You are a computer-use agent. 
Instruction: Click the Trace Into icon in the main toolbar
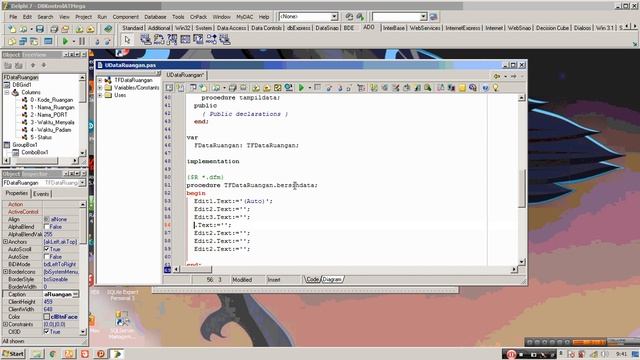(x=97, y=41)
